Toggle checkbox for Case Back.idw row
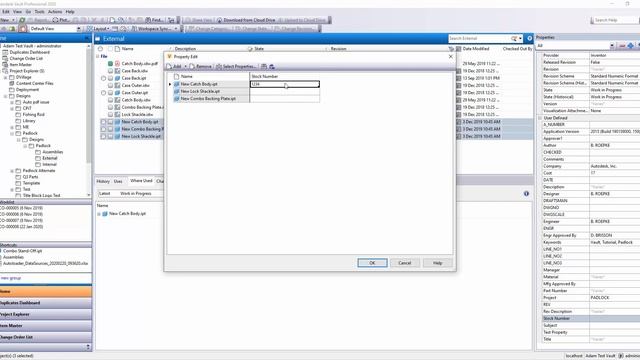640x360 pixels. point(110,71)
